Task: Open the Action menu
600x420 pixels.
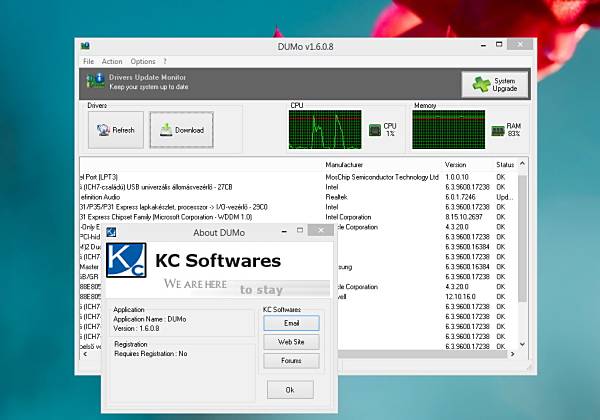Action: (112, 61)
